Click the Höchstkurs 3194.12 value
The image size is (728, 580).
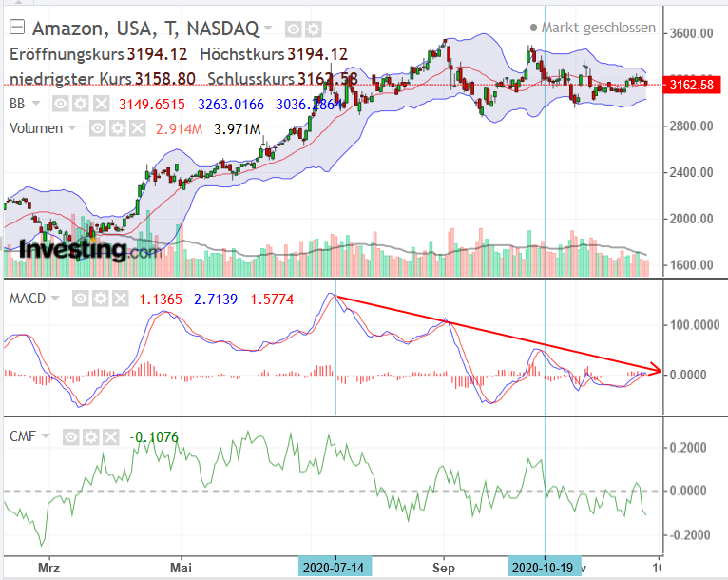point(317,54)
